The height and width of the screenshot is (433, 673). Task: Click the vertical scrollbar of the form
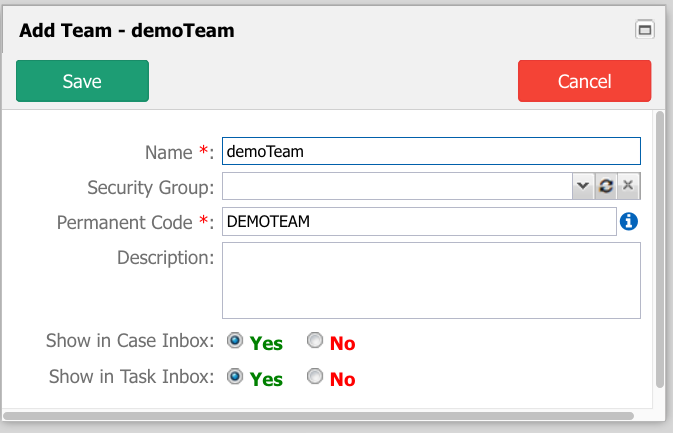(x=660, y=250)
